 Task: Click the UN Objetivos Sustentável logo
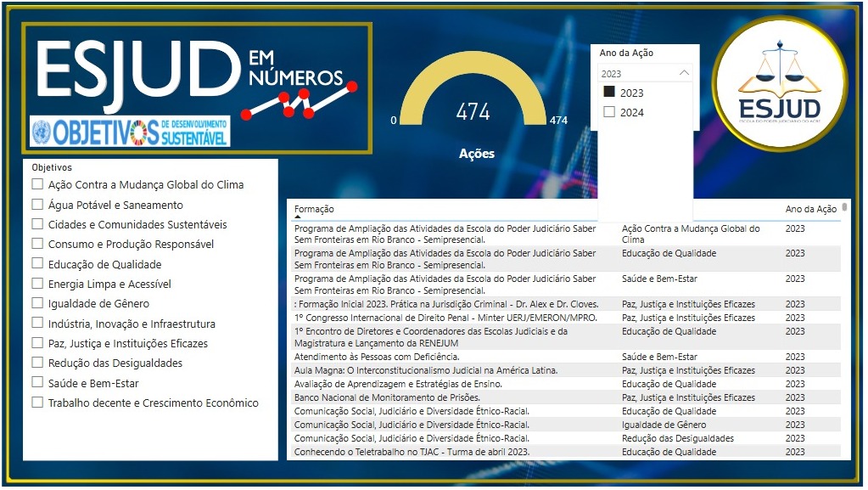[130, 132]
